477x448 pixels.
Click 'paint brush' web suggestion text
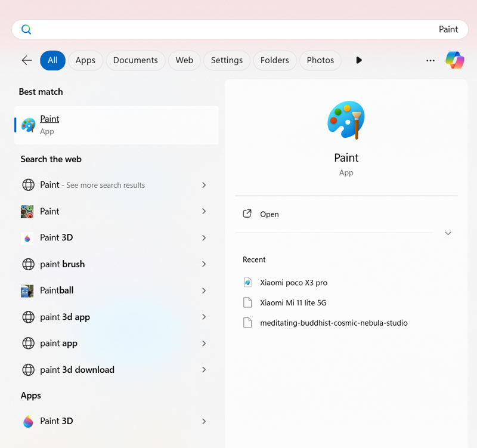pos(63,264)
